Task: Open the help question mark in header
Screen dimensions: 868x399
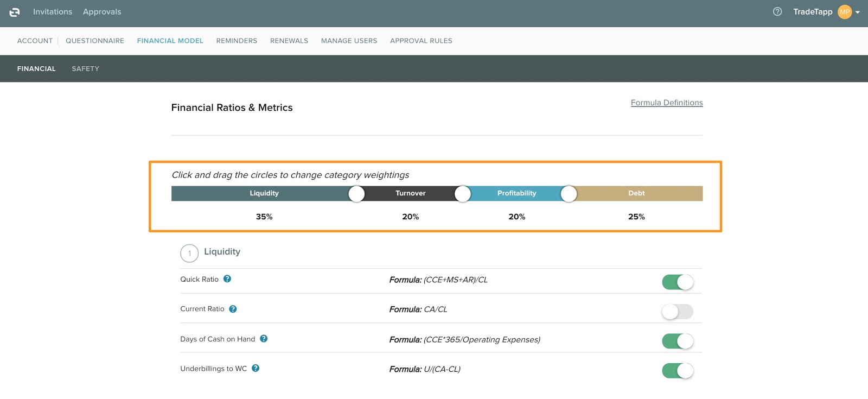Action: pos(777,12)
